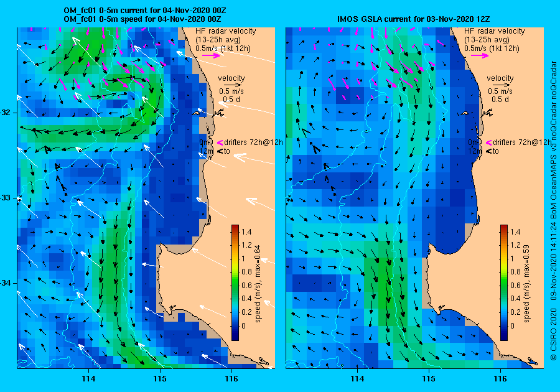
Task: Click 'HF radar velocity' label in the right map
Action: (495, 31)
